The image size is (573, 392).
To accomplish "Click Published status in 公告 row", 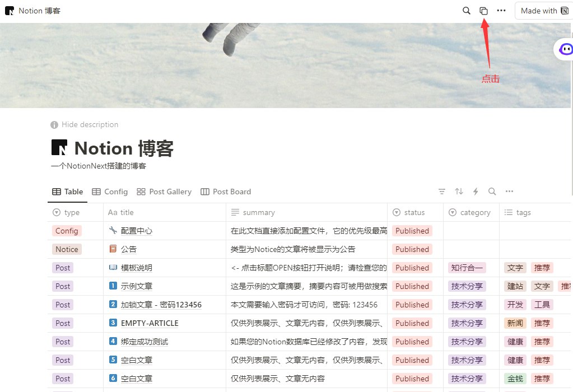I will [412, 250].
